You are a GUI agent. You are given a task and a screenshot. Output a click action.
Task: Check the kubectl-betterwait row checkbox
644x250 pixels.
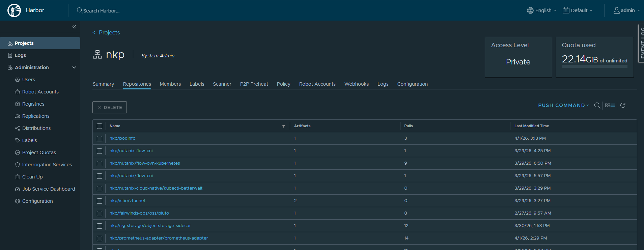(100, 189)
